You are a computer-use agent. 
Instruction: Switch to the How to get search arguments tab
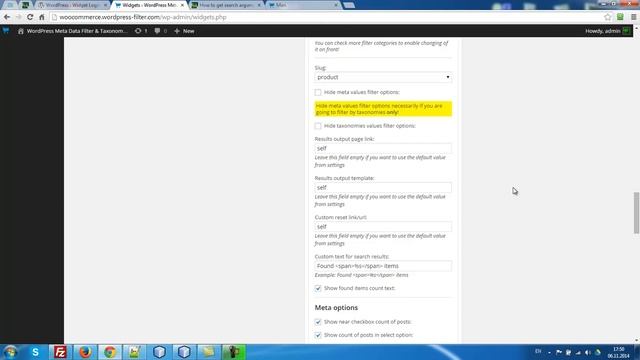click(226, 5)
